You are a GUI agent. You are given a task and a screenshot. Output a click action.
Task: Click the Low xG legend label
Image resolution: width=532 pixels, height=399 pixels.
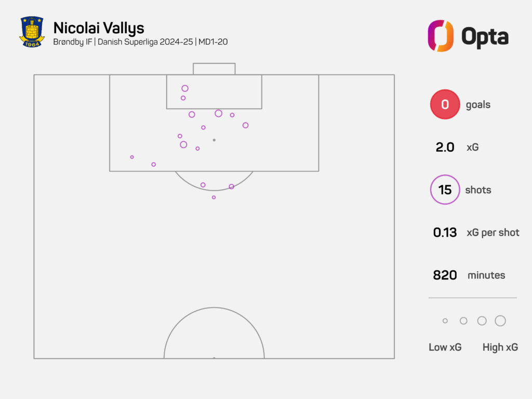point(445,347)
